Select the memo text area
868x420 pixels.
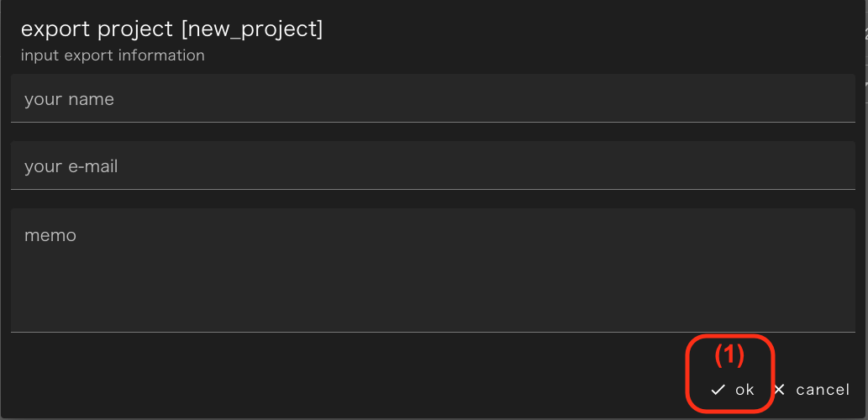coord(433,270)
